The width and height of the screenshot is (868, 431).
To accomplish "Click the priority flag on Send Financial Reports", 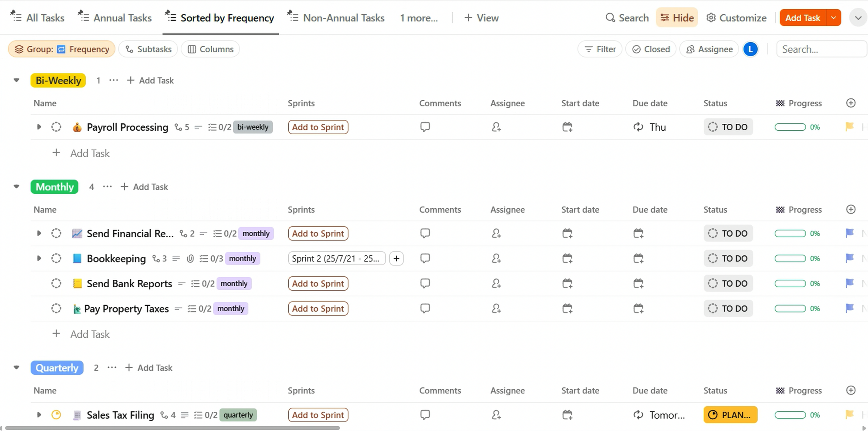I will click(x=849, y=233).
